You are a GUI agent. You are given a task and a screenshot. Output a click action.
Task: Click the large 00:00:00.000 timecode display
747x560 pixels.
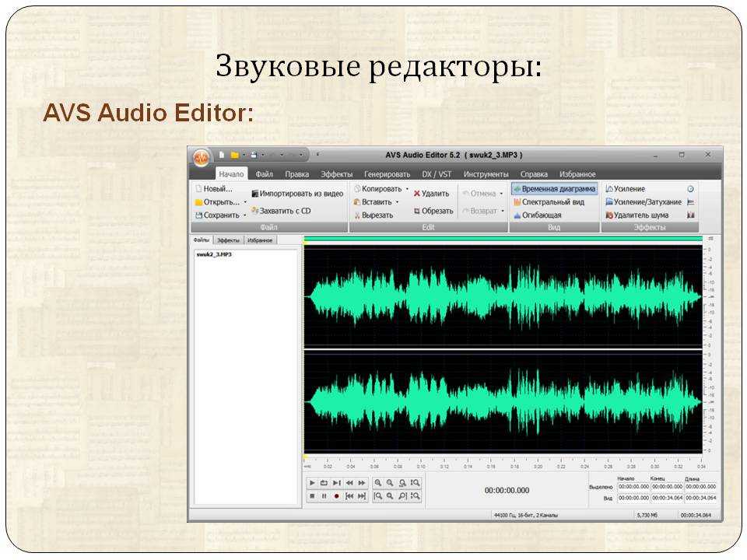point(507,491)
